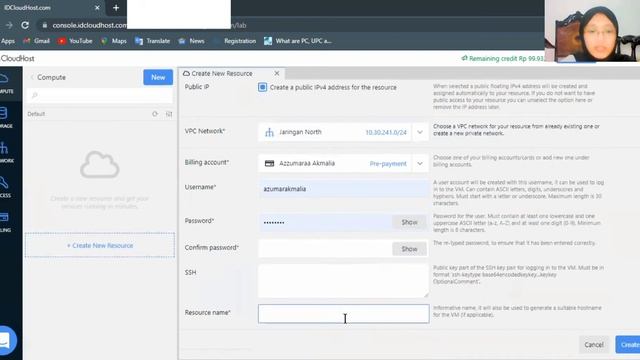Show the Confirm password contents

click(409, 249)
